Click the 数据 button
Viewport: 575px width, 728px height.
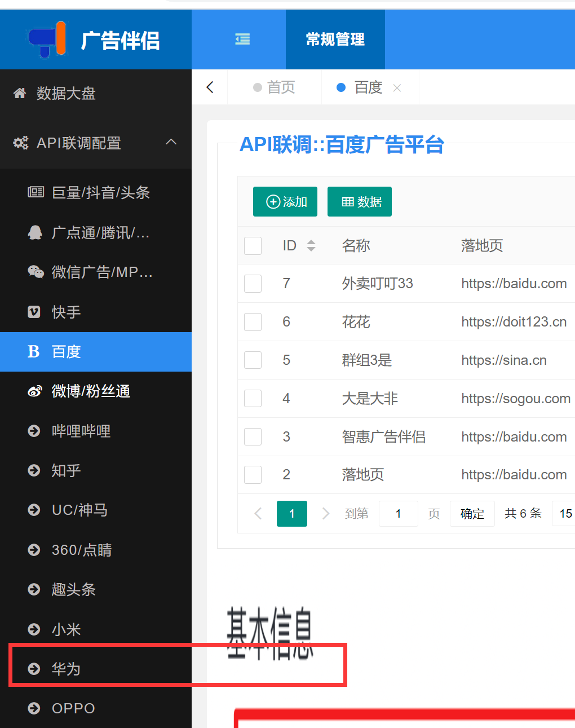click(x=360, y=201)
